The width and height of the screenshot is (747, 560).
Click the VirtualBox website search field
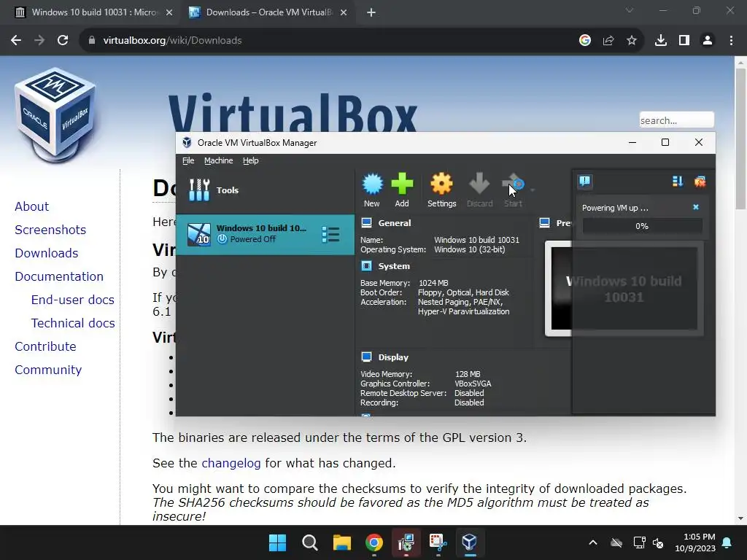tap(676, 120)
